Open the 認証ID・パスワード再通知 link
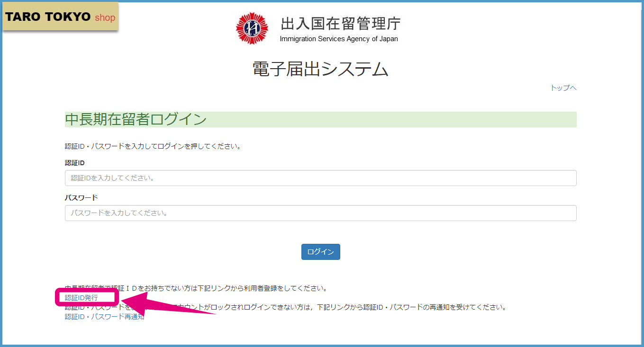Screen dimensions: 644x347 [x=104, y=317]
